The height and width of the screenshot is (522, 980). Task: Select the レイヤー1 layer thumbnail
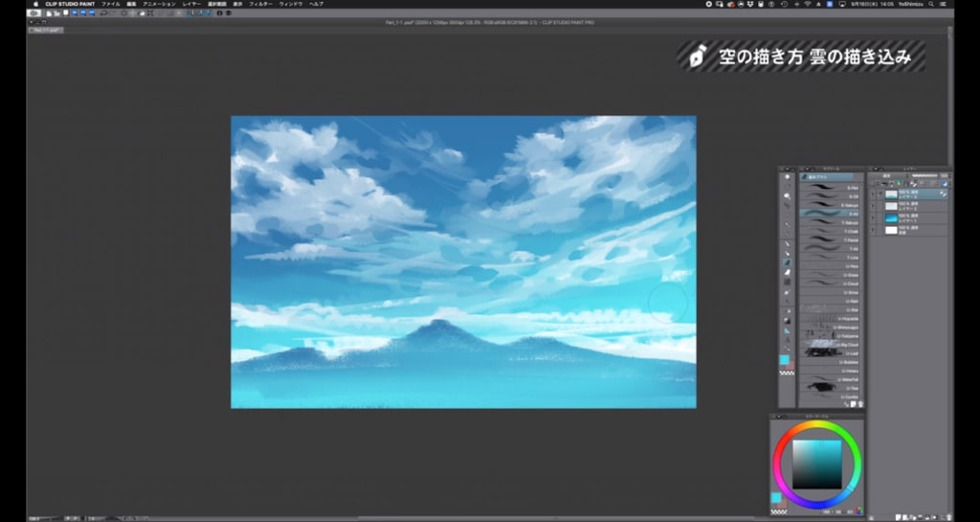891,218
